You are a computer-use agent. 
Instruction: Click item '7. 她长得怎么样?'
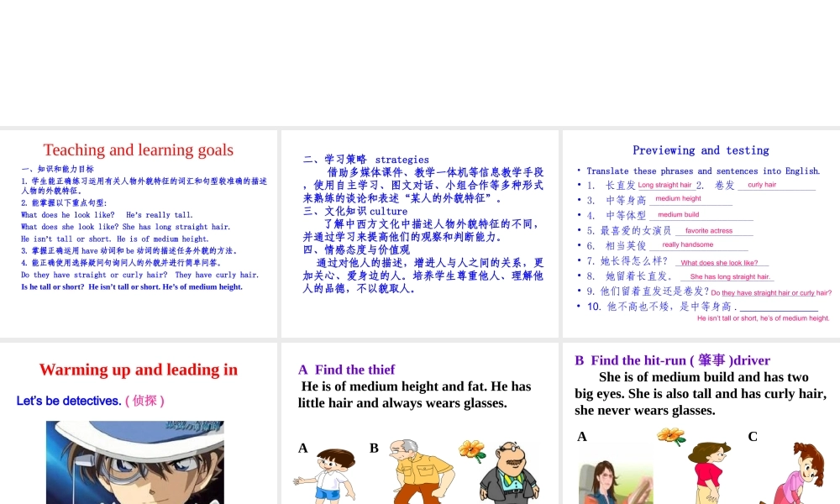point(627,261)
